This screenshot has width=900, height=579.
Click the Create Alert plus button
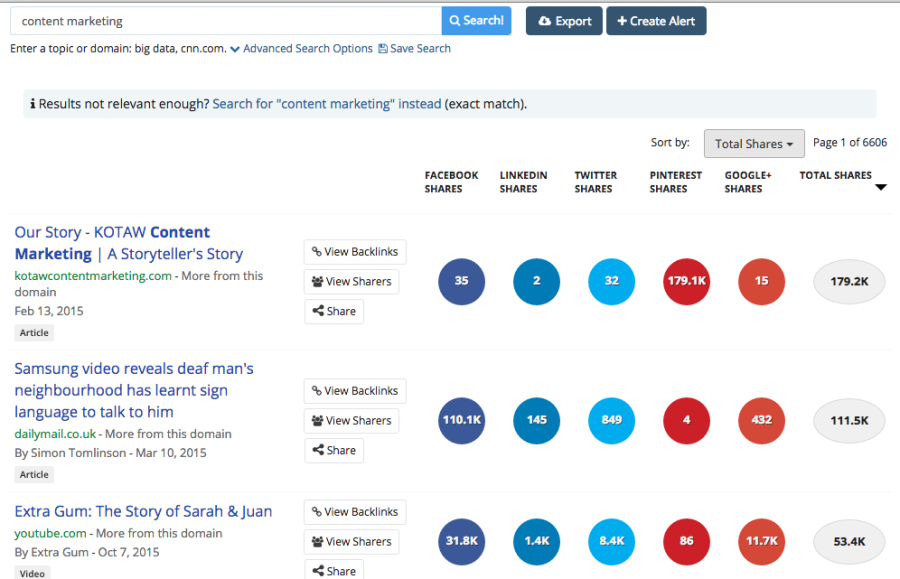(656, 21)
